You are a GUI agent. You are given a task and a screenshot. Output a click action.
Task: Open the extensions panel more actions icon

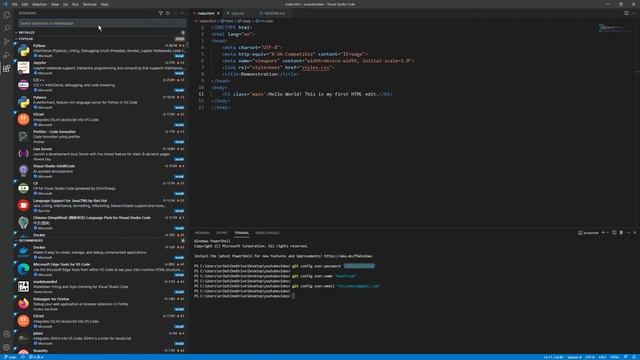(x=182, y=13)
